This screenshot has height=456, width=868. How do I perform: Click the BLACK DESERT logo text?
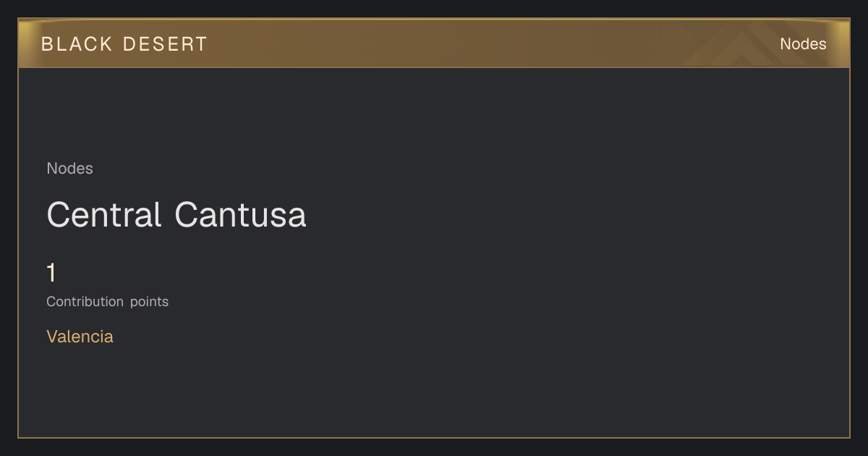click(124, 44)
